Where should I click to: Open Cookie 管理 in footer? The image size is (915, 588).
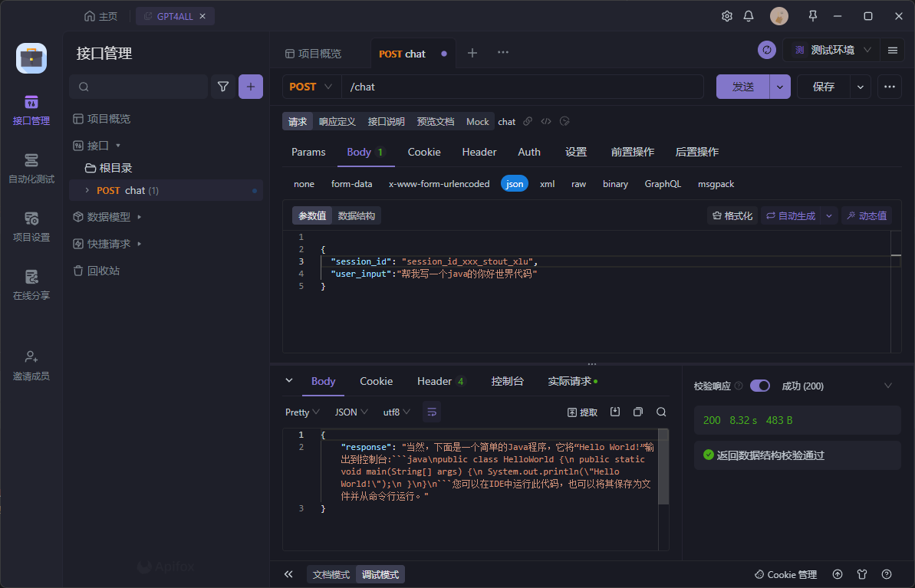(x=785, y=574)
